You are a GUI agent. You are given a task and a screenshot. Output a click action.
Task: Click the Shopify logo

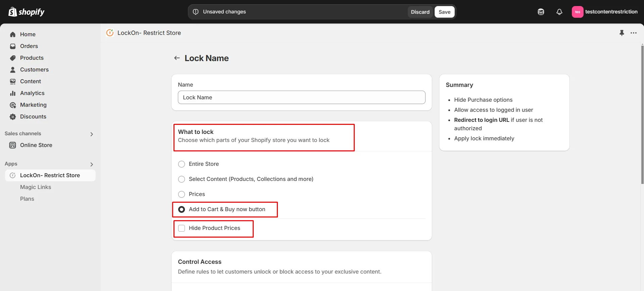(26, 12)
